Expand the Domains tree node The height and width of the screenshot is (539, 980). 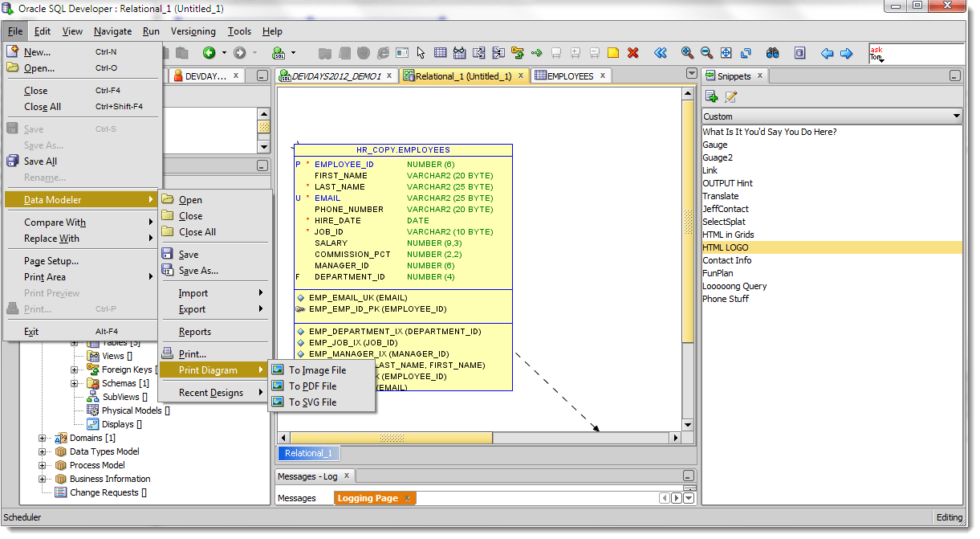tap(43, 438)
